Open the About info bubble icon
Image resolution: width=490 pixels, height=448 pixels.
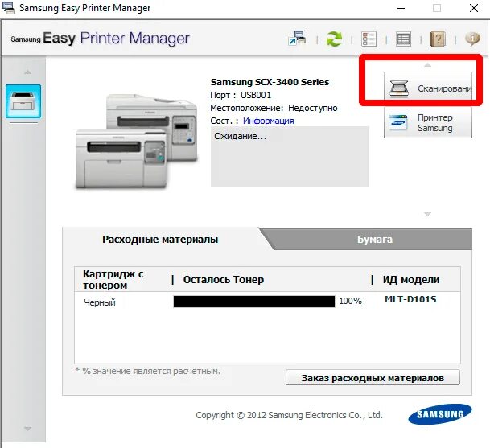472,39
